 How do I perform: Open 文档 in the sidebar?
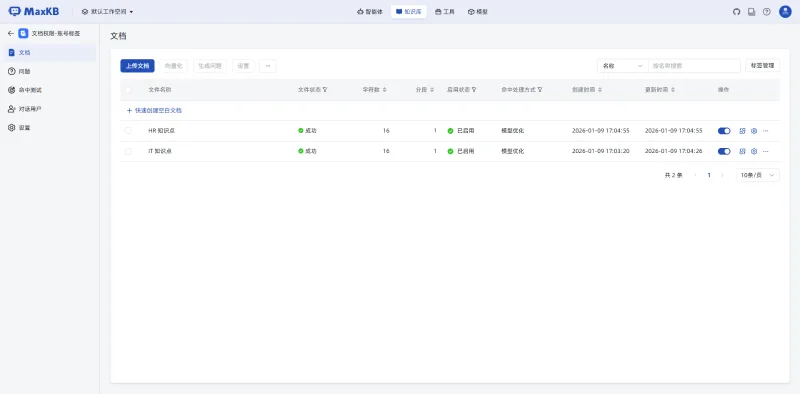coord(50,53)
